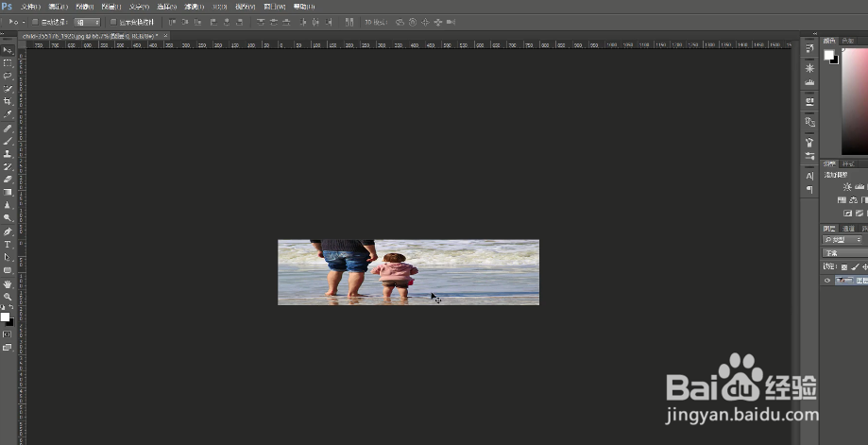Select the Move tool in the toolbox
This screenshot has height=445, width=868.
8,50
